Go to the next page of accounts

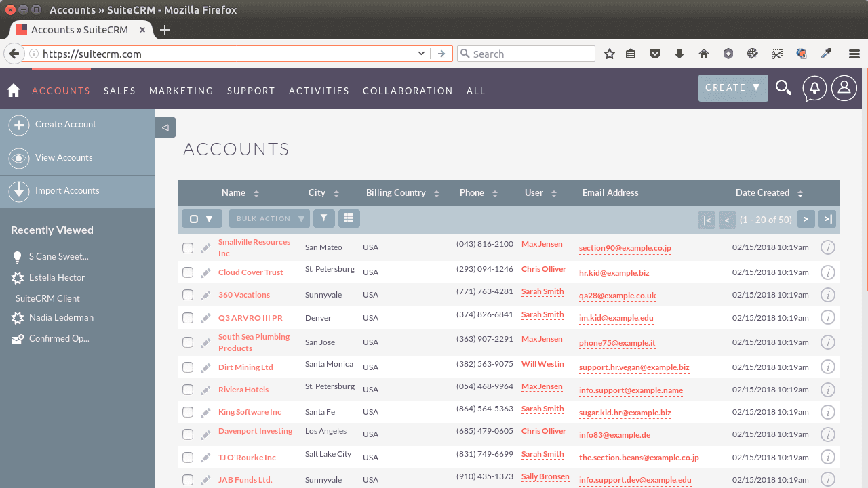[806, 220]
